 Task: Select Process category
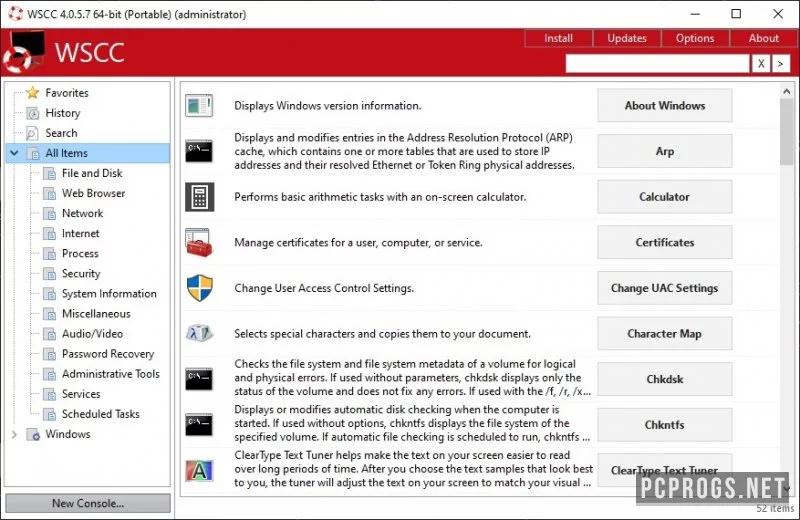click(x=80, y=254)
